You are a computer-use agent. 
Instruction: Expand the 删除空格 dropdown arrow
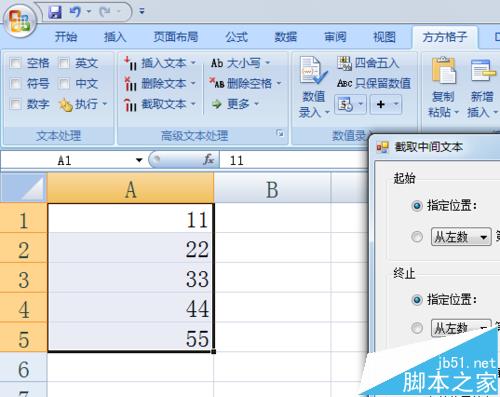tap(279, 83)
